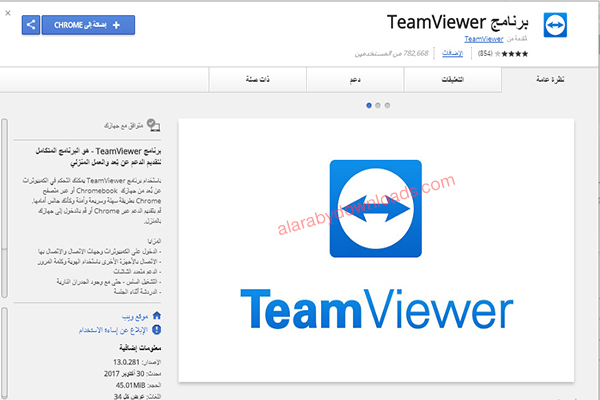Open the website link
This screenshot has width=600, height=400.
point(135,317)
